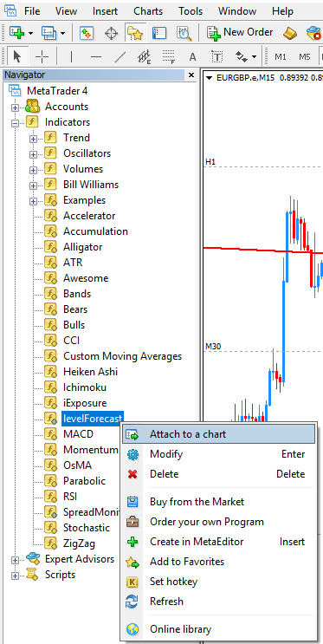Collapse the Indicators tree node
The image size is (323, 644).
pyautogui.click(x=16, y=123)
